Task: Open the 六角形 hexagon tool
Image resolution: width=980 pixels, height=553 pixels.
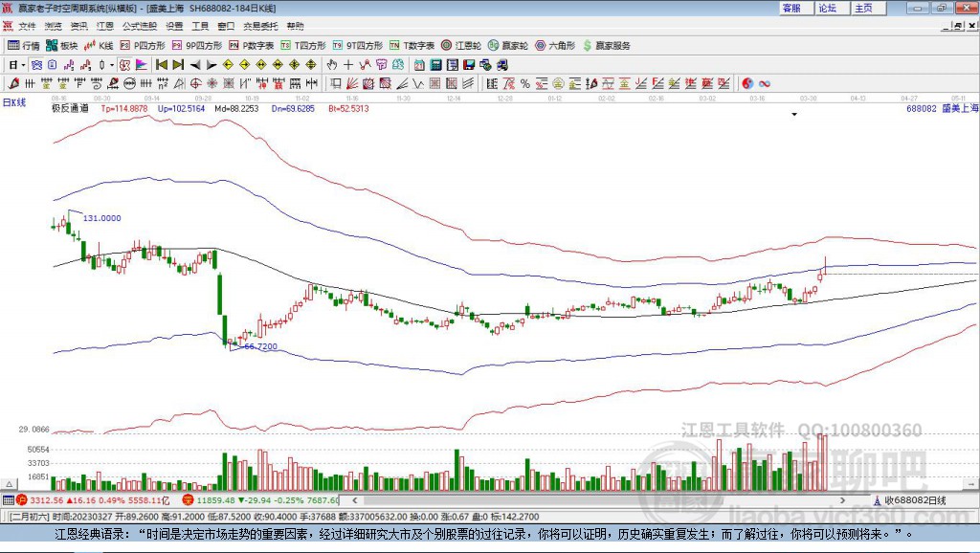Action: (555, 46)
